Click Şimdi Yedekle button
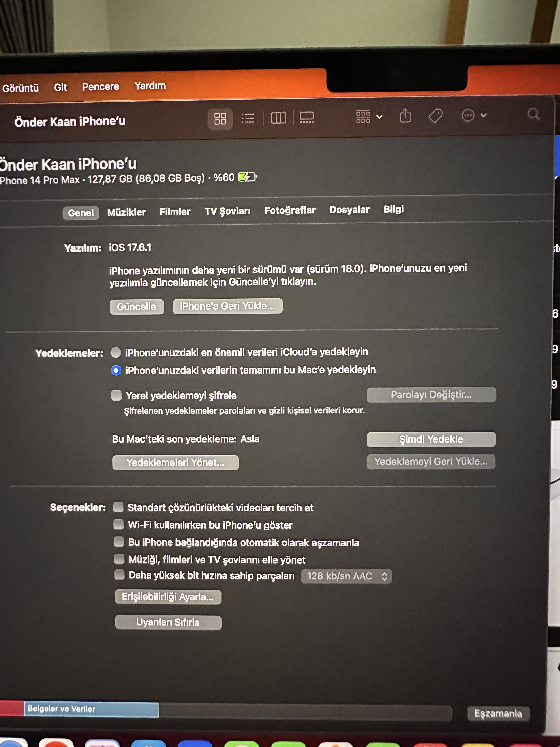This screenshot has width=560, height=747. 431,439
